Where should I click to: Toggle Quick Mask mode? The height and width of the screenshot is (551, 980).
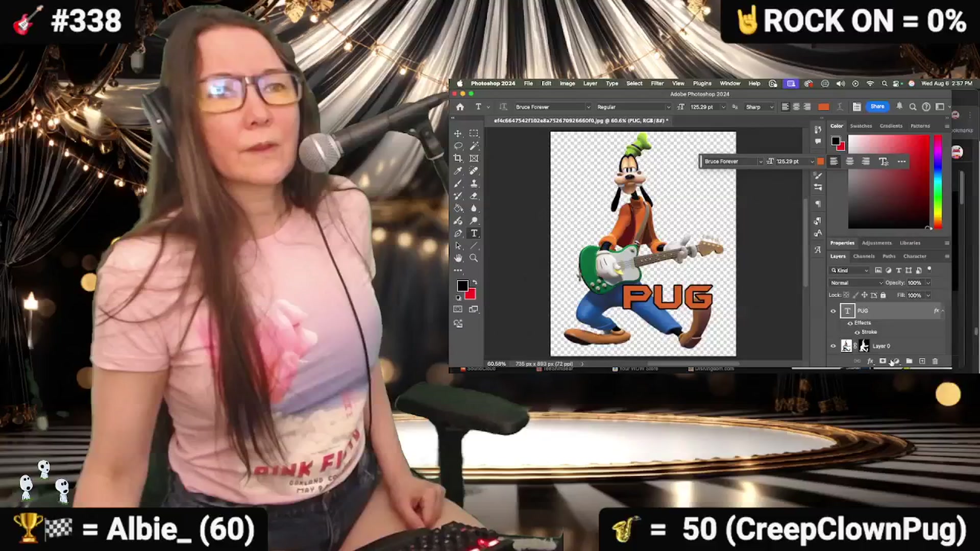pos(458,309)
